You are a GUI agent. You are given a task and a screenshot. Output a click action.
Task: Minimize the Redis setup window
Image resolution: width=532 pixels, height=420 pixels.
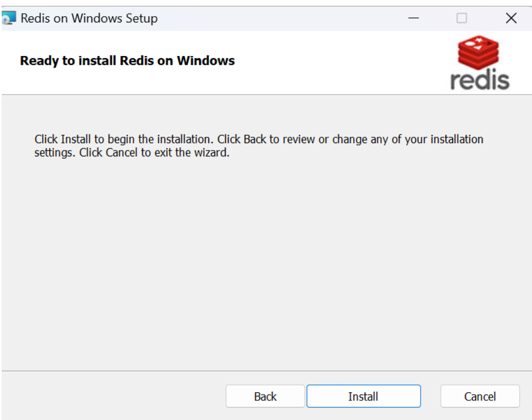tap(413, 18)
